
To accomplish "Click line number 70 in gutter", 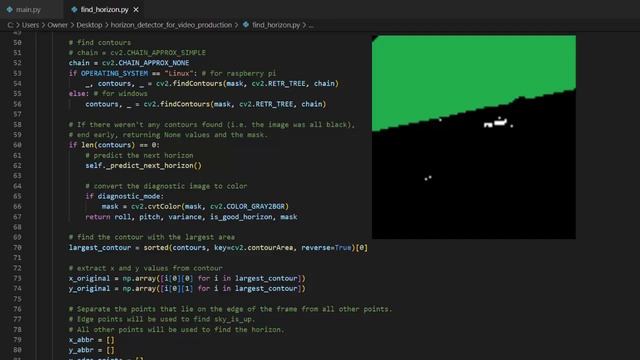I will click(17, 247).
